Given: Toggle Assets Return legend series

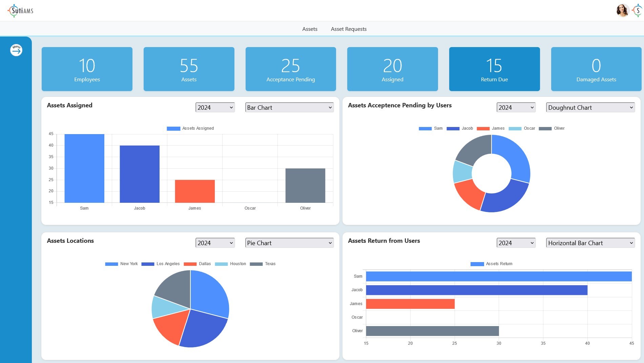Looking at the screenshot, I should pos(492,264).
